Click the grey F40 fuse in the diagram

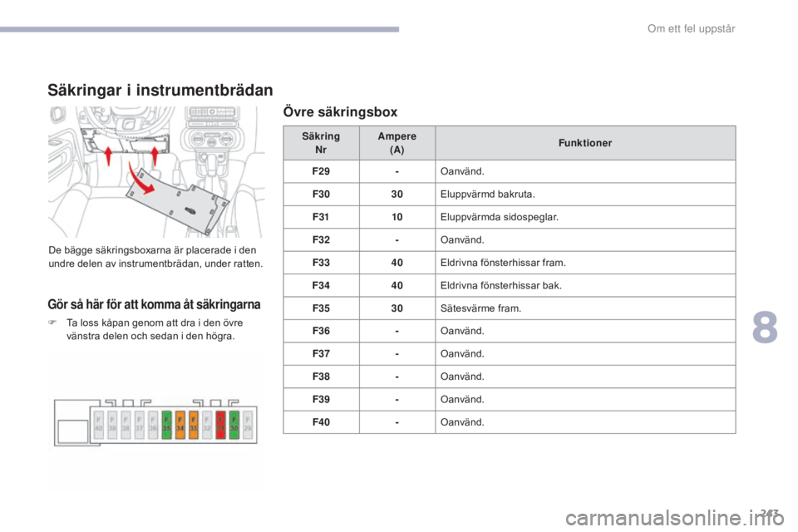pyautogui.click(x=99, y=424)
